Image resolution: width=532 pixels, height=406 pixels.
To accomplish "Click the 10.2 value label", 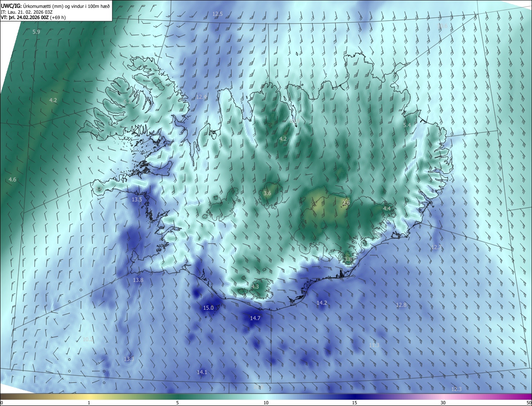I will click(x=88, y=339).
